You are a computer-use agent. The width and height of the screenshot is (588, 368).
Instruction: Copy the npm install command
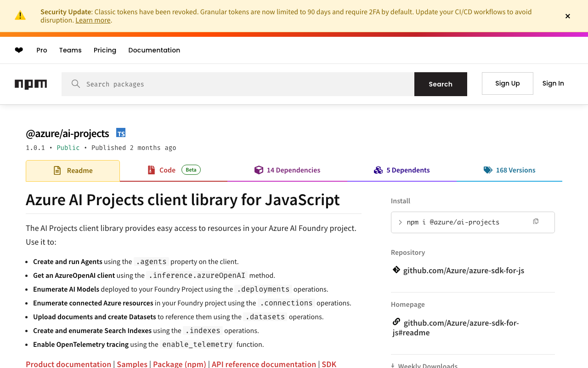point(536,222)
